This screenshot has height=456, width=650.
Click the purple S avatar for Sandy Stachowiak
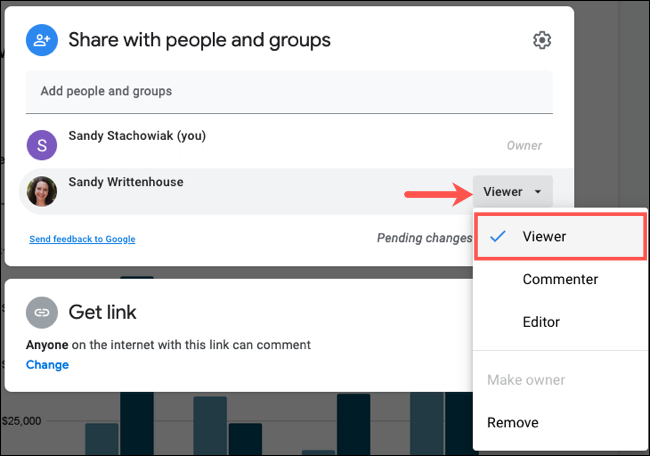point(42,145)
